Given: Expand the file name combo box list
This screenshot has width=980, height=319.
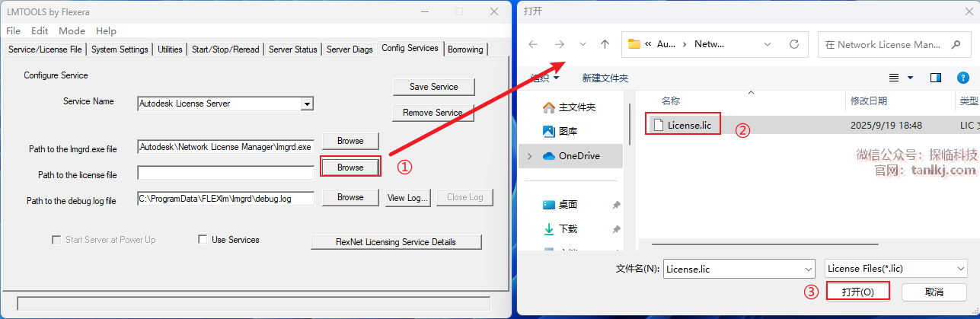Looking at the screenshot, I should click(x=808, y=269).
